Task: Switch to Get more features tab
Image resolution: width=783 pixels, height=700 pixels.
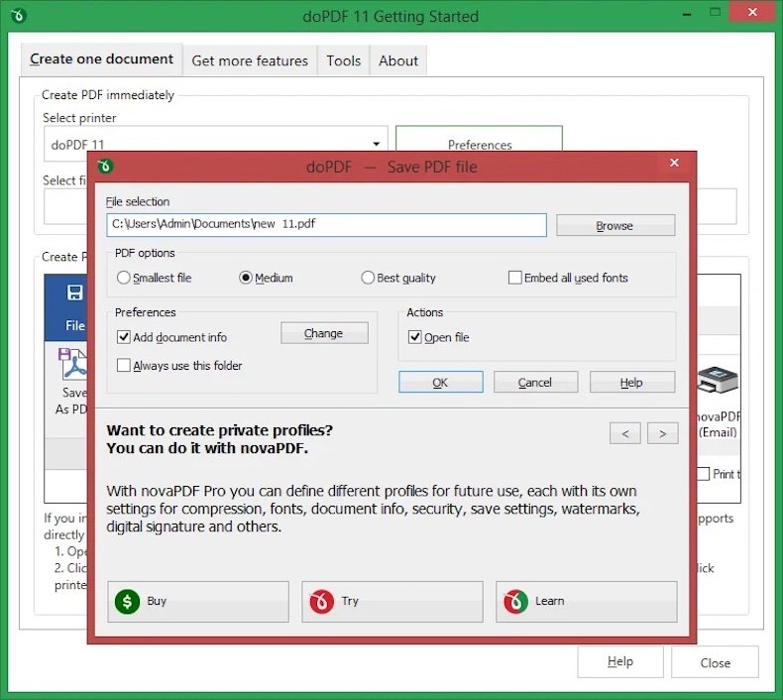Action: tap(250, 60)
